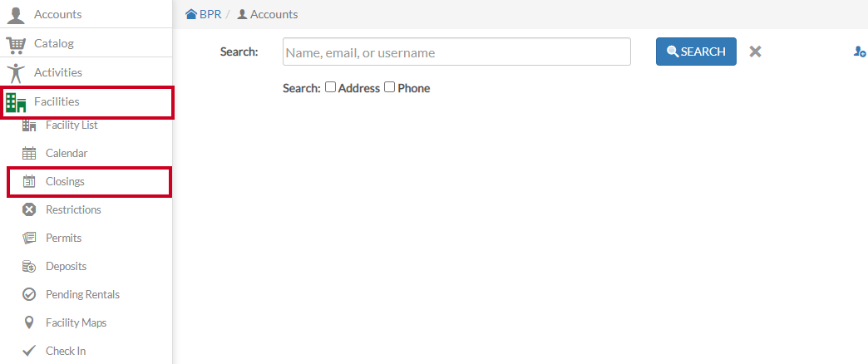Open the Deposits coins icon
Image resolution: width=868 pixels, height=364 pixels.
29,266
